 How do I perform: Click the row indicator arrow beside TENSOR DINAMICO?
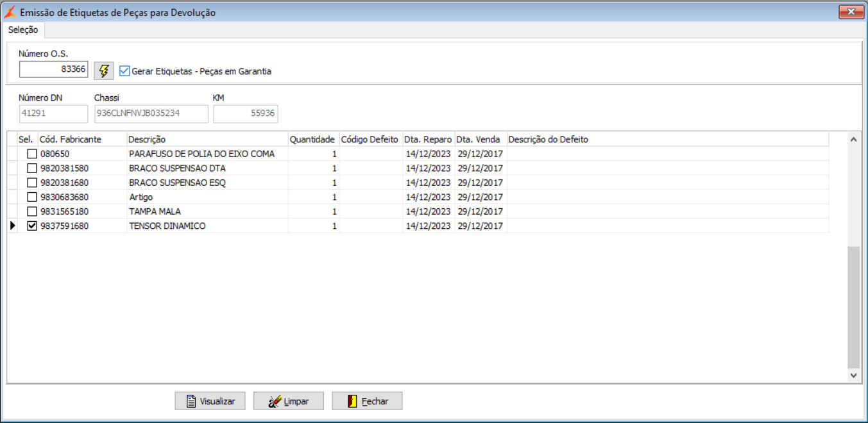[13, 226]
